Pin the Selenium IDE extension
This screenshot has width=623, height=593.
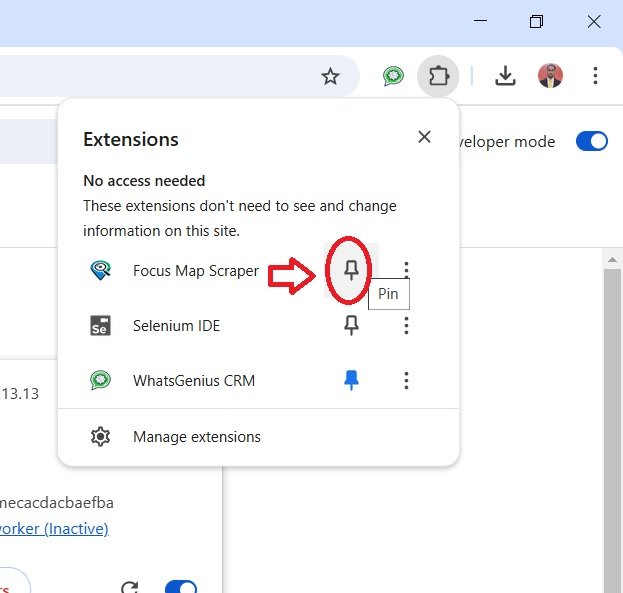click(351, 326)
